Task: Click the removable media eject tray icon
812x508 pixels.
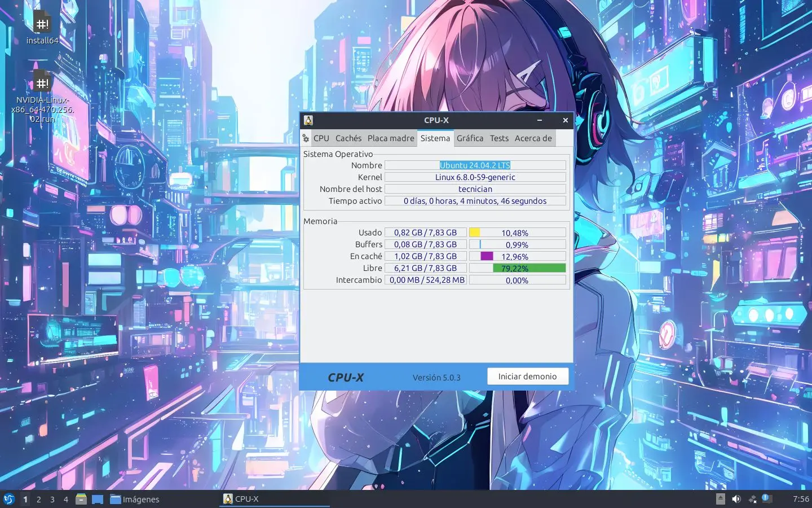Action: pos(721,499)
